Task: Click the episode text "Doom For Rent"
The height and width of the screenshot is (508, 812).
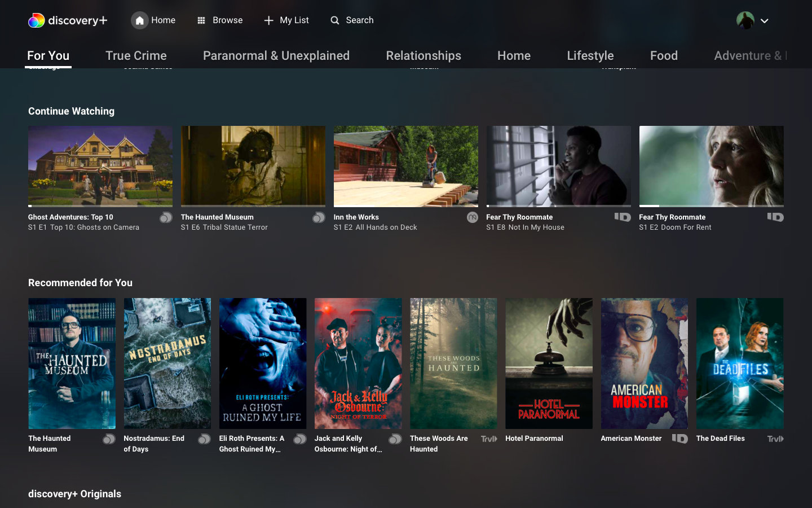Action: pos(686,227)
